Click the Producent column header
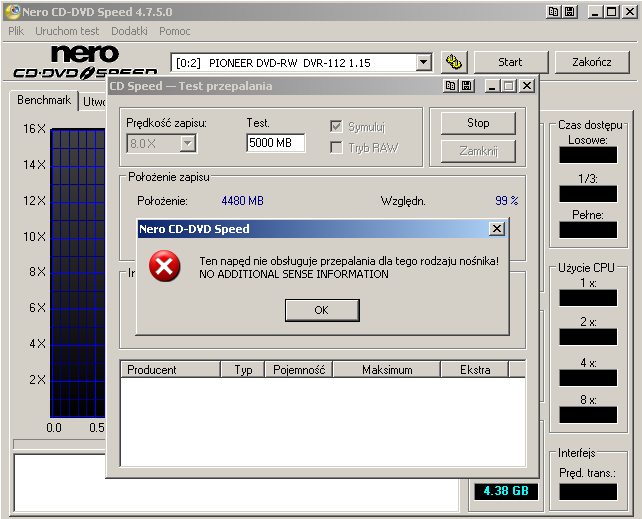The image size is (642, 519). tap(171, 370)
